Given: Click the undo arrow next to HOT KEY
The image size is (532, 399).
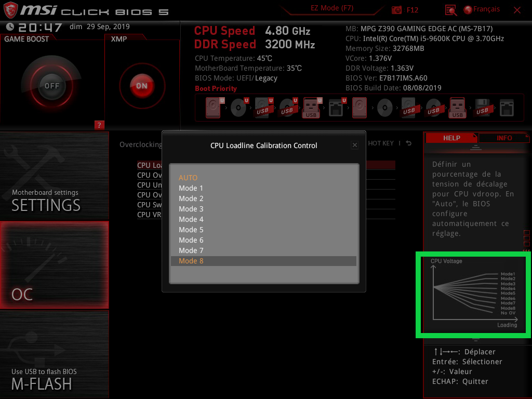Looking at the screenshot, I should pyautogui.click(x=409, y=143).
